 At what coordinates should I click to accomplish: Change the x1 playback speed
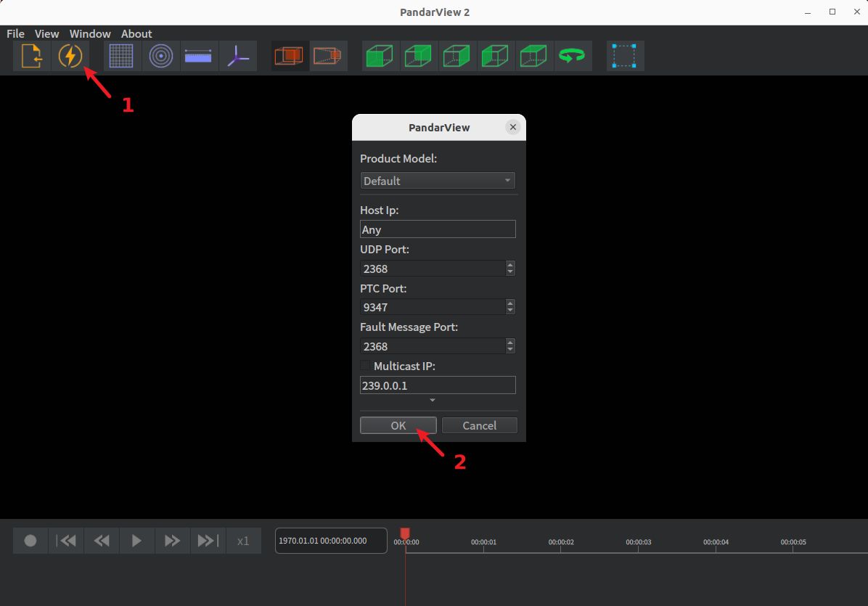click(x=243, y=541)
